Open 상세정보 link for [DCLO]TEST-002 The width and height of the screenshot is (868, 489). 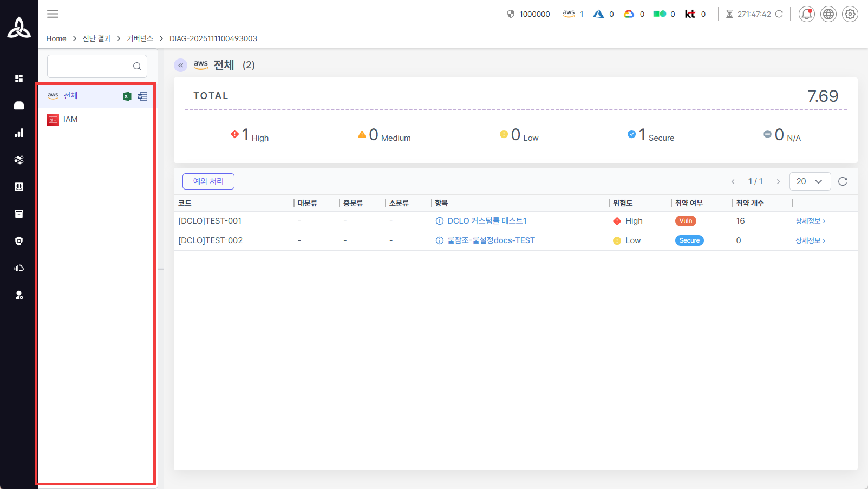coord(810,240)
